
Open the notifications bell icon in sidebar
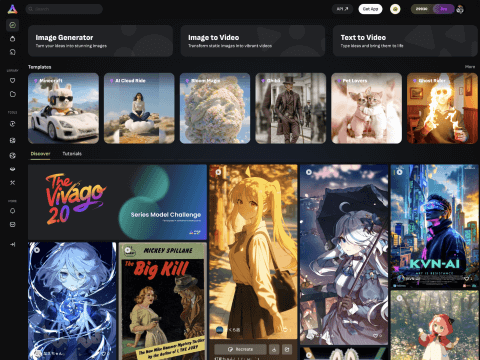tap(12, 211)
